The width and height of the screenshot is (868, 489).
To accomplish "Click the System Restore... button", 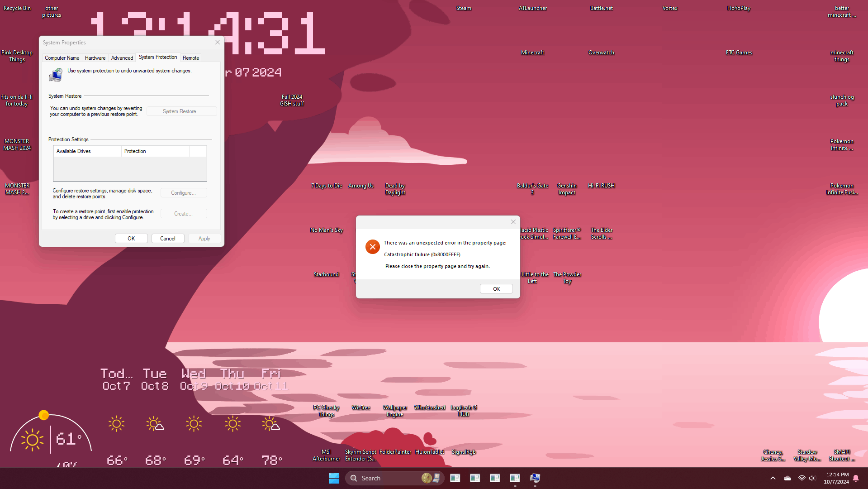I will 181,111.
